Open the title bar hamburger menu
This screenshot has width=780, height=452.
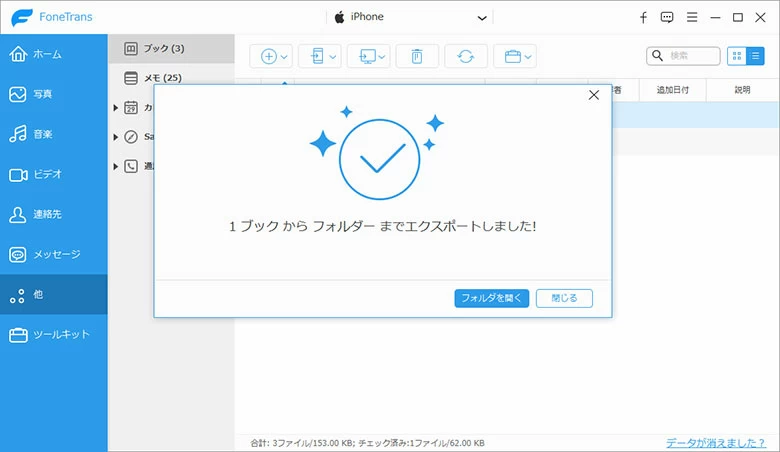point(691,17)
